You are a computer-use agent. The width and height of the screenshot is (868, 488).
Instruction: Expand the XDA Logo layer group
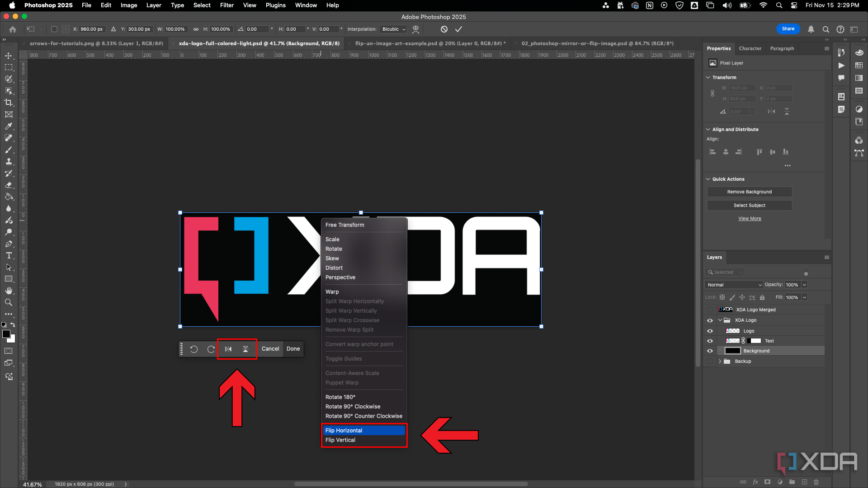[720, 320]
